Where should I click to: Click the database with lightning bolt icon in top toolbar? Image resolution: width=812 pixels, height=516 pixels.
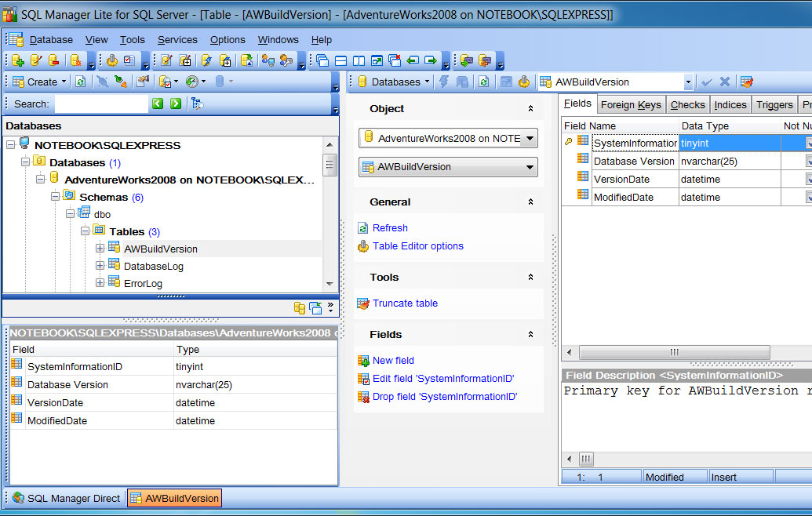click(206, 60)
